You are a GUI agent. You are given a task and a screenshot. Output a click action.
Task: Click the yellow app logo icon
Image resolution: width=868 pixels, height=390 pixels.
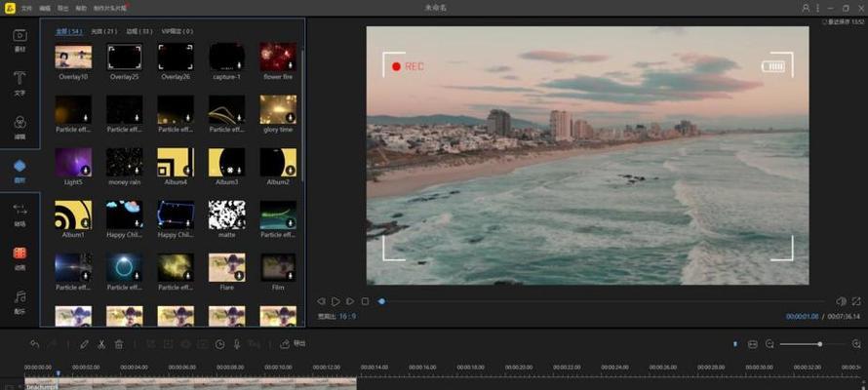tap(9, 8)
